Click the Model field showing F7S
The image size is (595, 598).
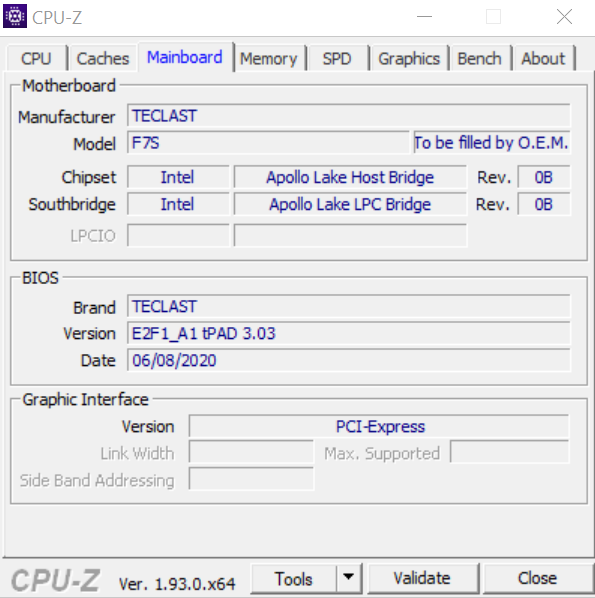coord(268,143)
